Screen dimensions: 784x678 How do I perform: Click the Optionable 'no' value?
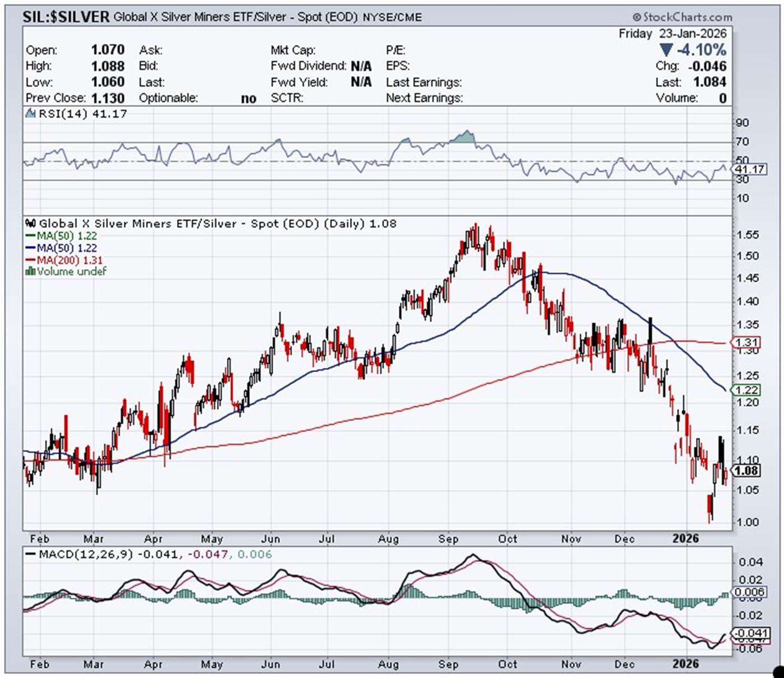coord(248,99)
